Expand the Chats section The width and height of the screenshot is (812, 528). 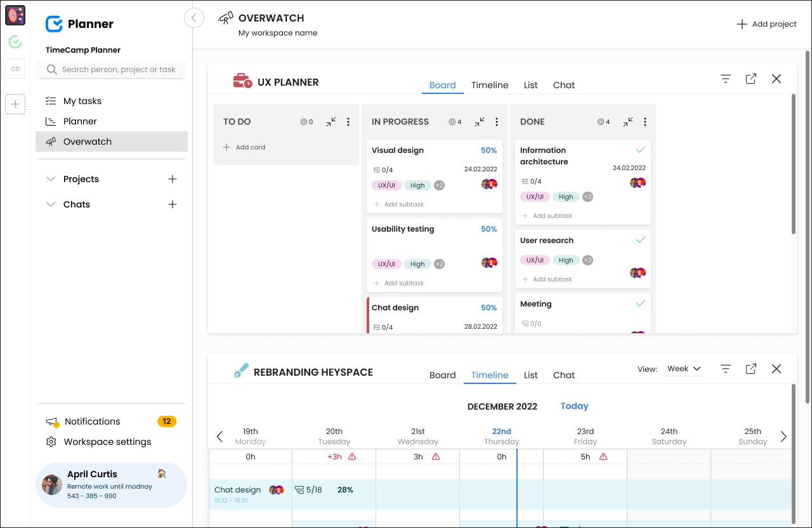coord(51,204)
